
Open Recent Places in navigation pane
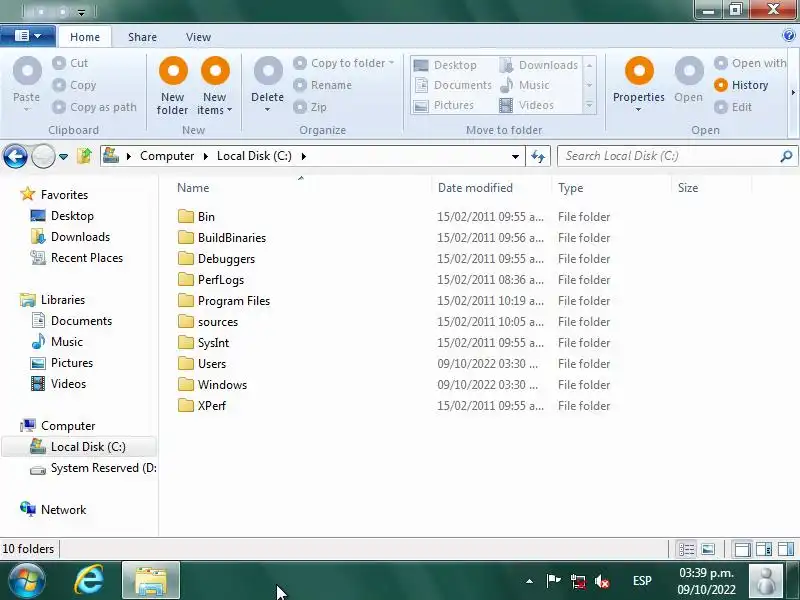[77, 258]
